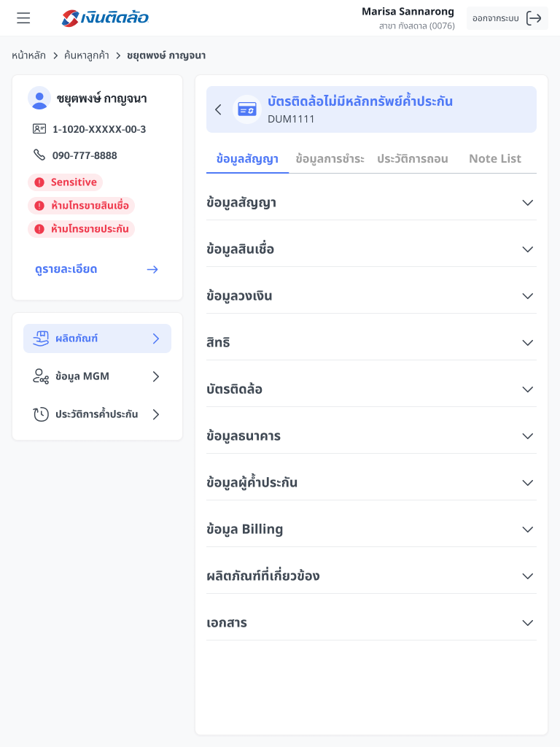
Task: Click the back chevron beside card title
Action: tap(218, 109)
